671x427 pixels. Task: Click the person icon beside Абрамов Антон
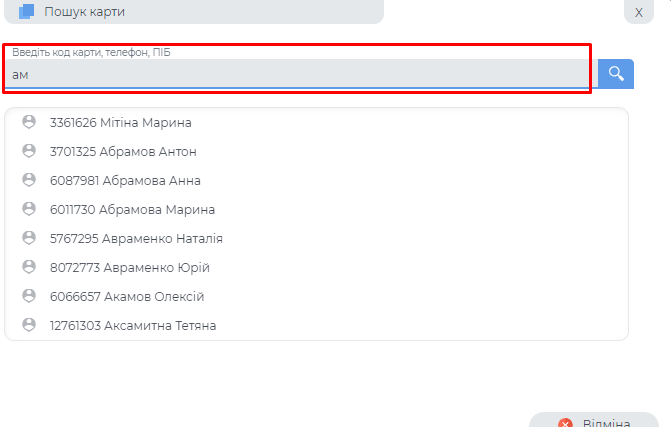point(29,151)
